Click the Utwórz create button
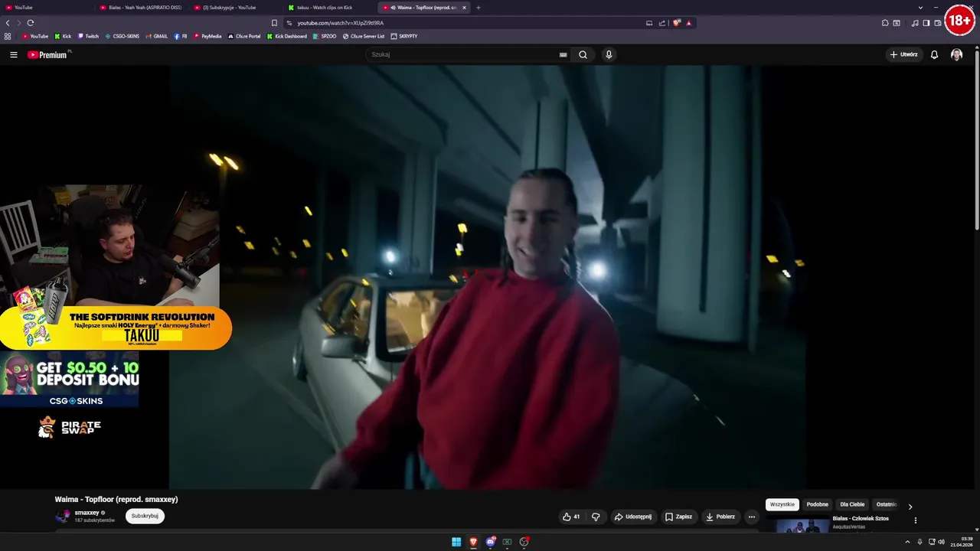Image resolution: width=980 pixels, height=551 pixels. 903,54
